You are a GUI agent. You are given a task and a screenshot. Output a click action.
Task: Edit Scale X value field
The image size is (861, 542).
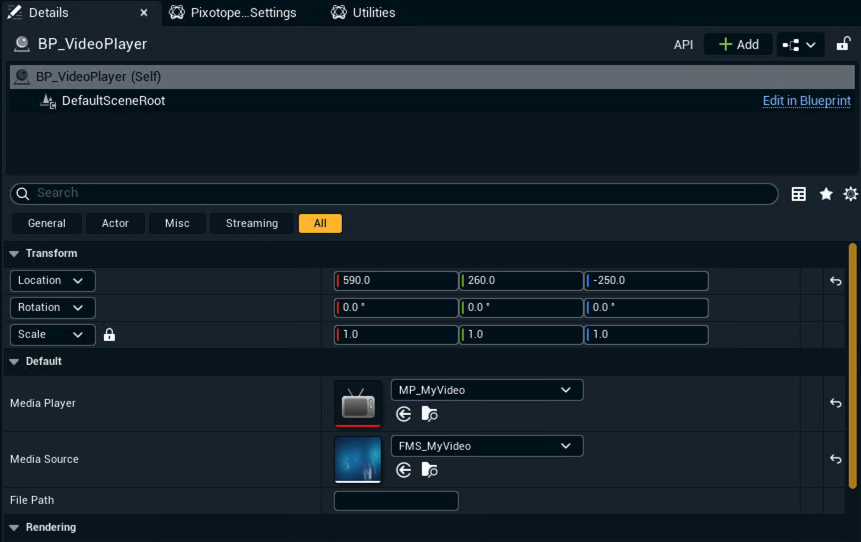396,334
